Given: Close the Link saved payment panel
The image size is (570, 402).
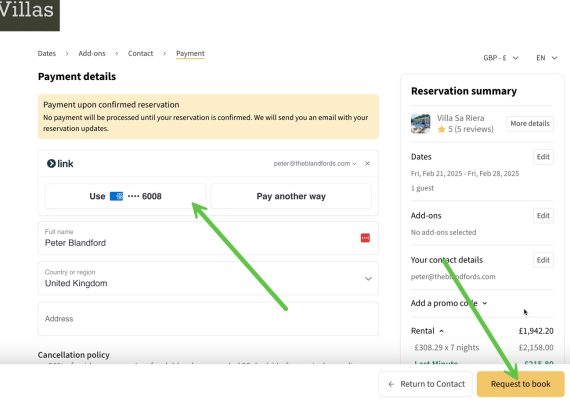Looking at the screenshot, I should (x=367, y=164).
